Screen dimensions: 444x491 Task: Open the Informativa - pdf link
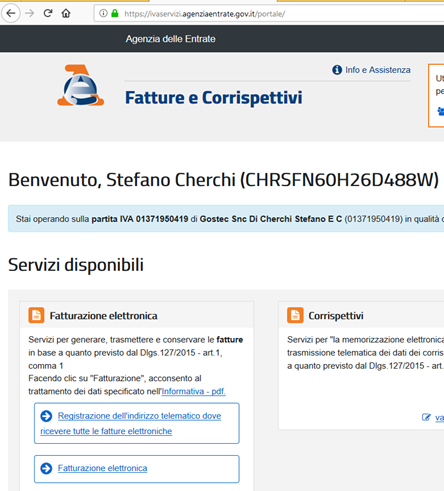point(194,391)
